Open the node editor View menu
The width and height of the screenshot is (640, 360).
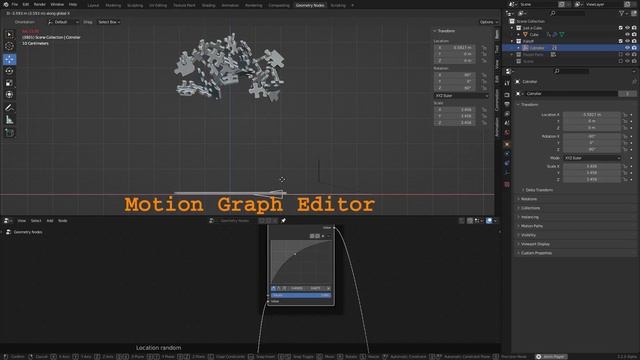click(22, 221)
